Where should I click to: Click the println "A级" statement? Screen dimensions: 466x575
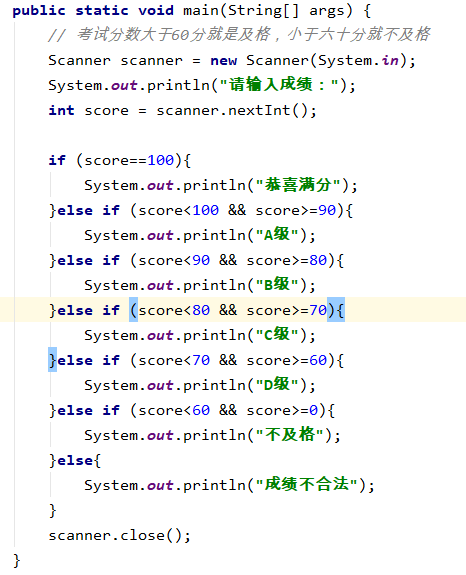[200, 235]
